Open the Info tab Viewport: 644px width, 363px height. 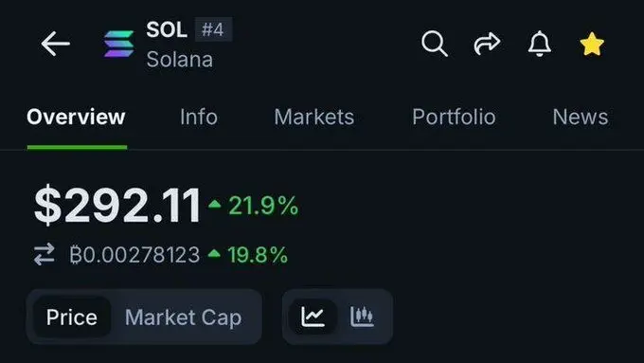pyautogui.click(x=199, y=117)
